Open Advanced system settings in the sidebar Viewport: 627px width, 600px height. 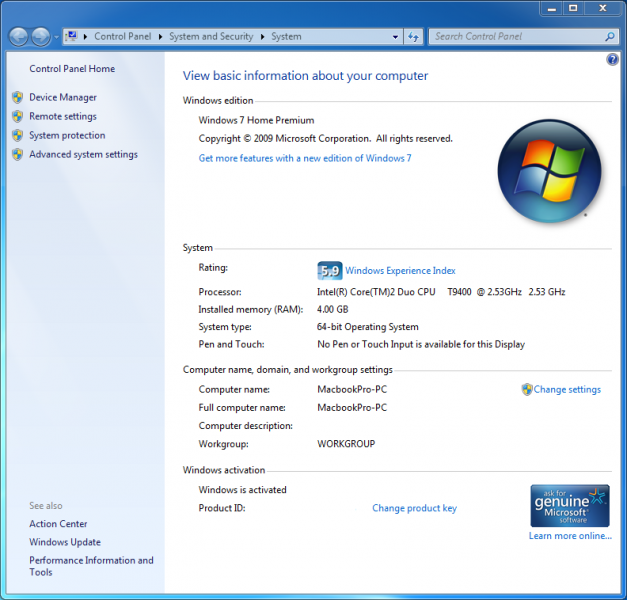pos(83,155)
